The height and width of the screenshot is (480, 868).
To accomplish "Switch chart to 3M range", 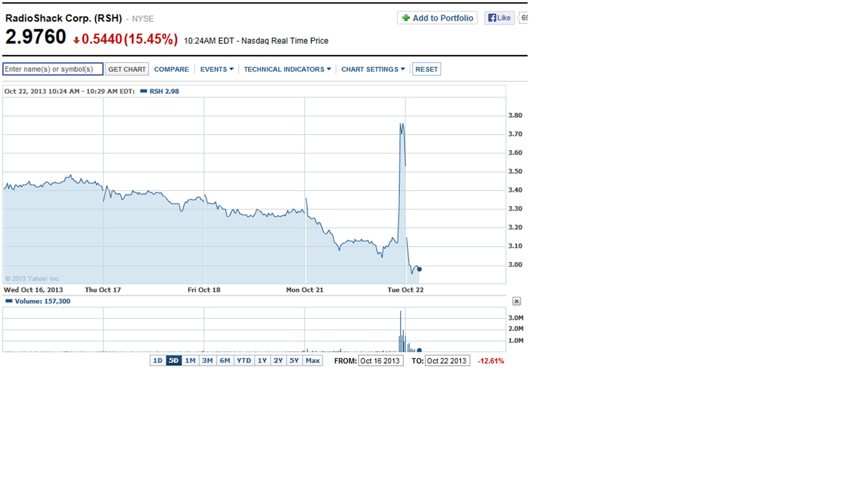I will click(207, 361).
